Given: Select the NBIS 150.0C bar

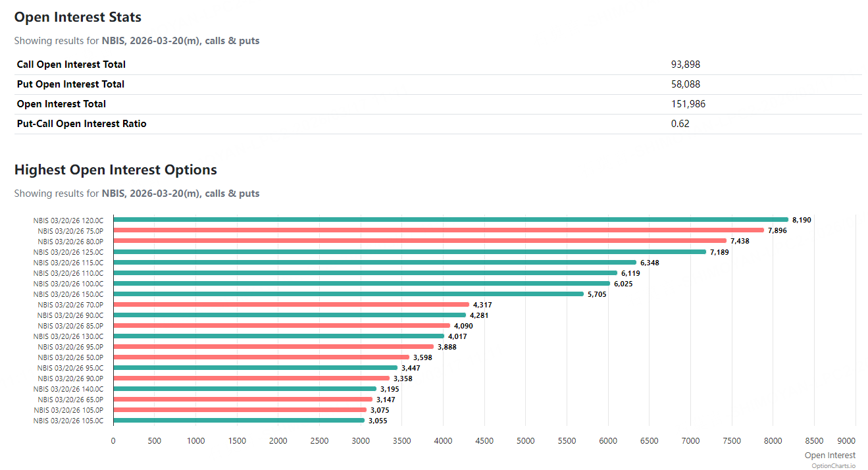Looking at the screenshot, I should point(348,294).
